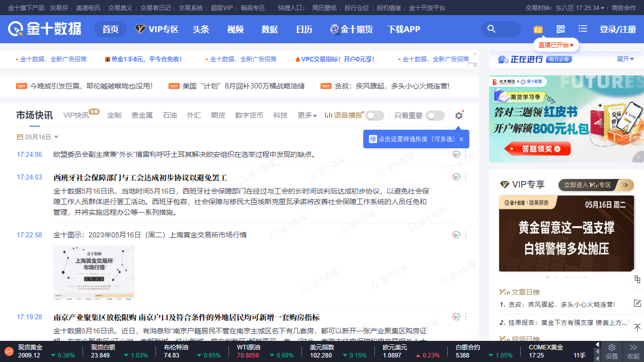The height and width of the screenshot is (362, 644).
Task: Select the second carousel dot under VIP banner
Action: 557,277
